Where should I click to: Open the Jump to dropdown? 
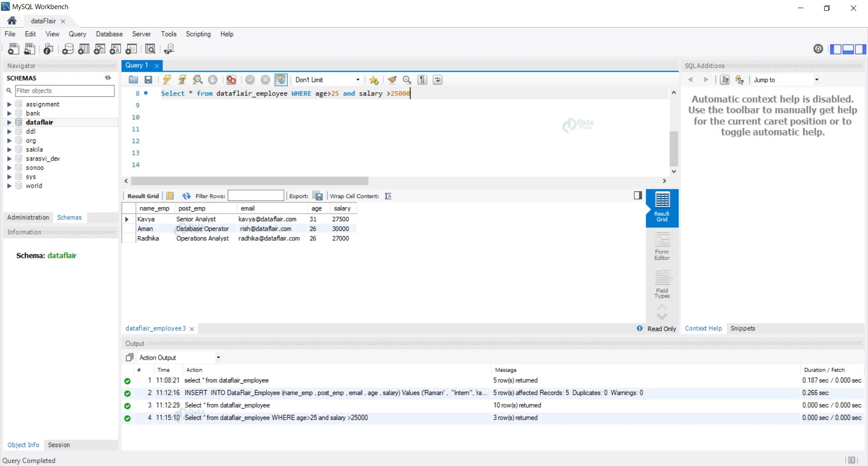pos(786,80)
